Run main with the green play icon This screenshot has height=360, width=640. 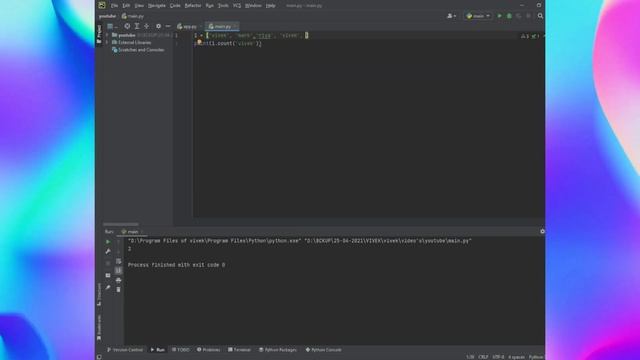coord(500,16)
